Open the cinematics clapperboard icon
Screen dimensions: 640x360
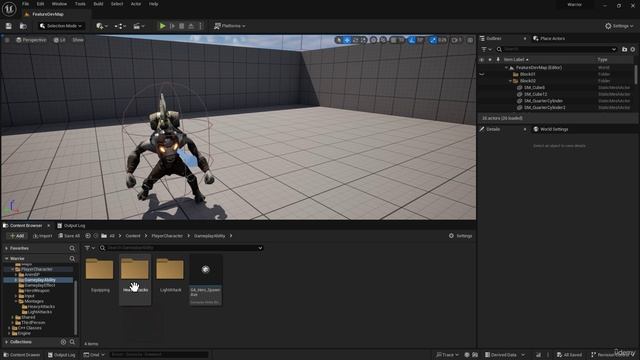coord(139,26)
